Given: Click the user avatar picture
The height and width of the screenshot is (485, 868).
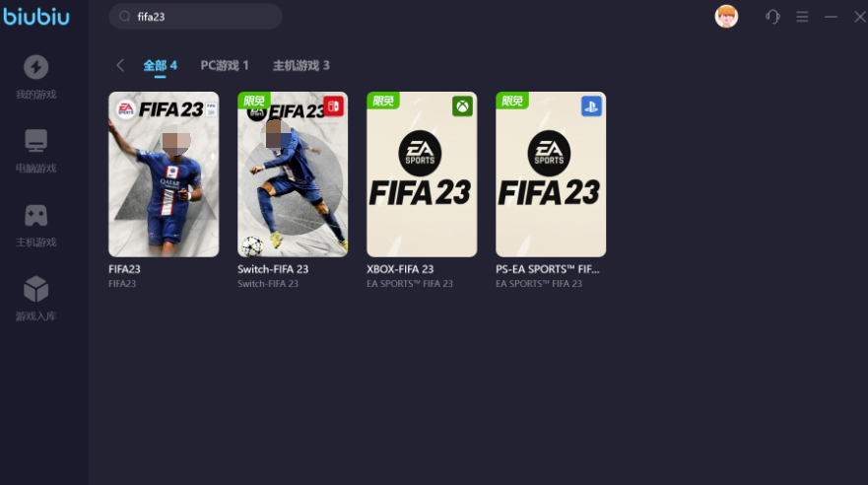Looking at the screenshot, I should (x=726, y=17).
